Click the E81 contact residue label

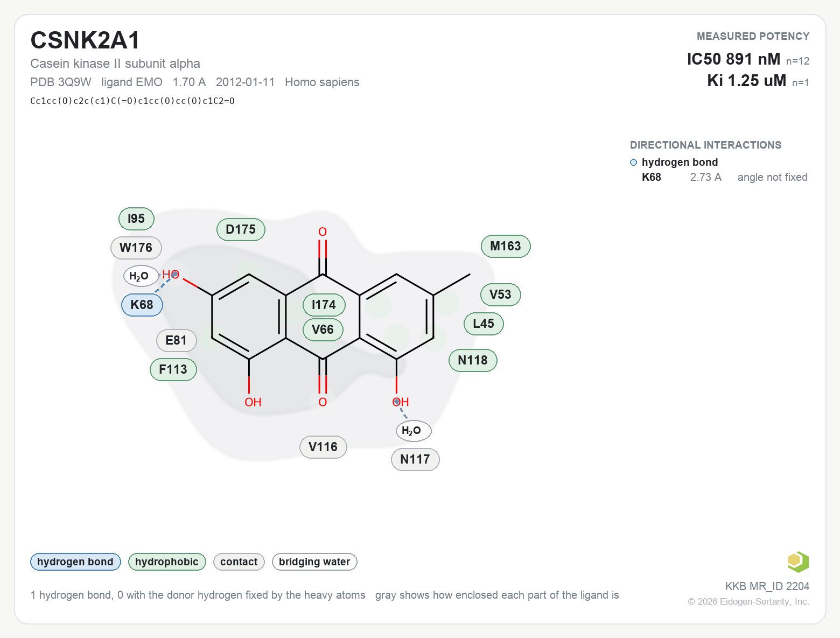point(176,340)
